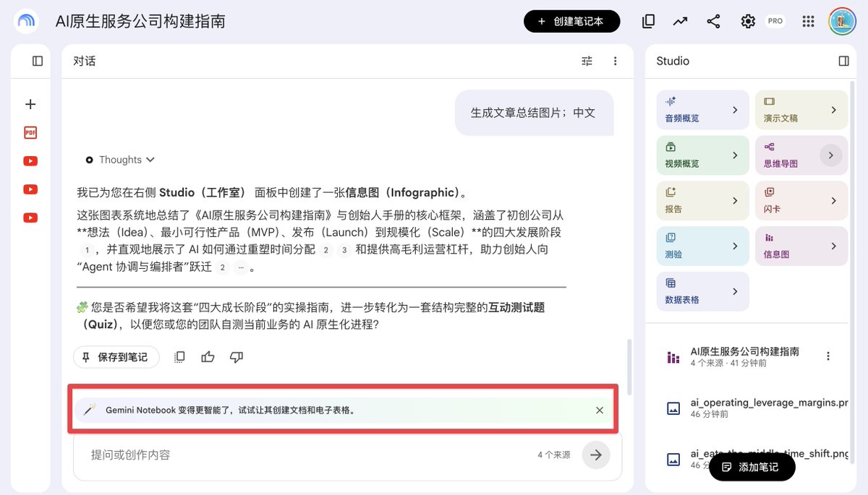Image resolution: width=868 pixels, height=495 pixels.
Task: Click the 生成文章总结图片；中文 message bubble
Action: [534, 113]
